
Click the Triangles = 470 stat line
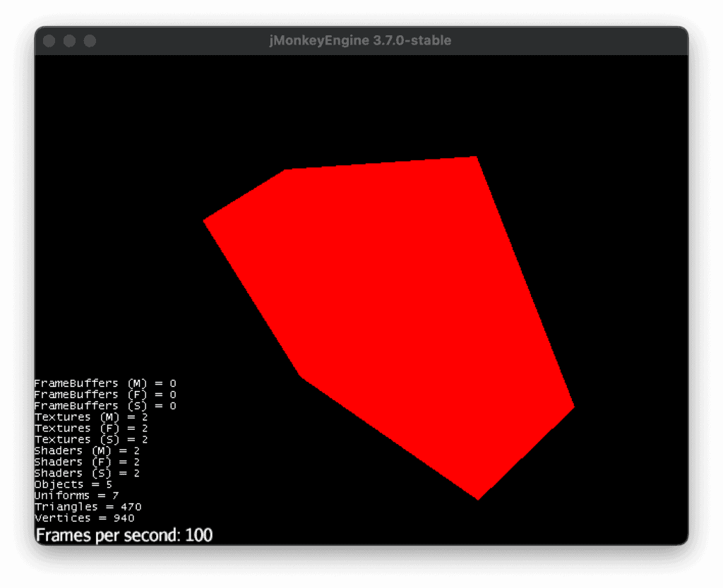pyautogui.click(x=88, y=507)
